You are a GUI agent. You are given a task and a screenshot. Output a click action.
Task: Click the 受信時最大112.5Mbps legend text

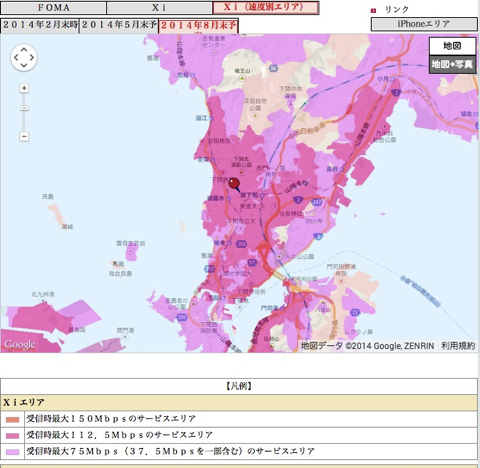pyautogui.click(x=119, y=435)
